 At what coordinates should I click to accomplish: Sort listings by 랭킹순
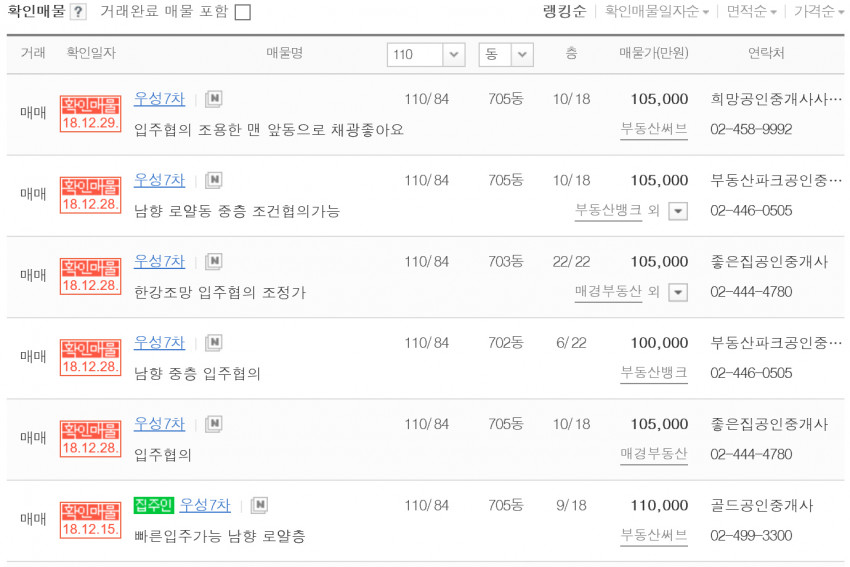point(563,12)
